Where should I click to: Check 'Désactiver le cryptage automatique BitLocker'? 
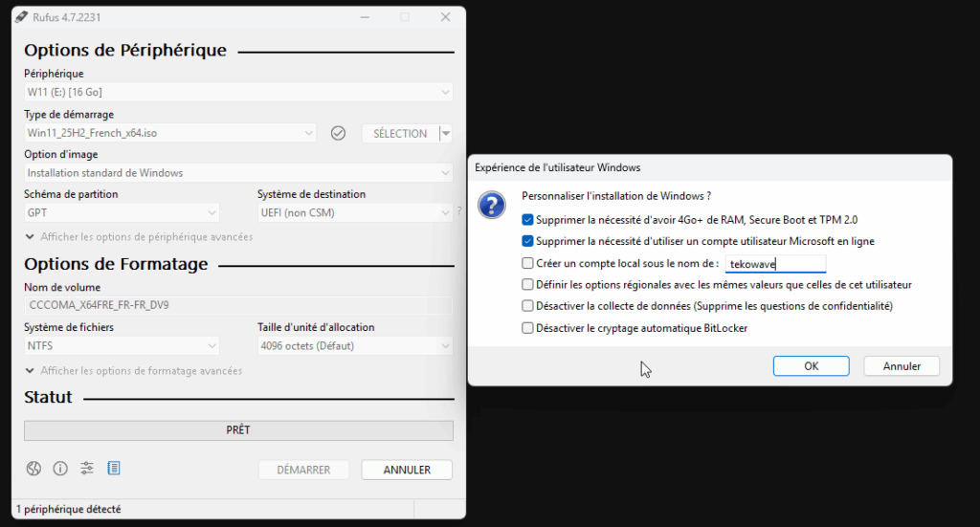(528, 328)
